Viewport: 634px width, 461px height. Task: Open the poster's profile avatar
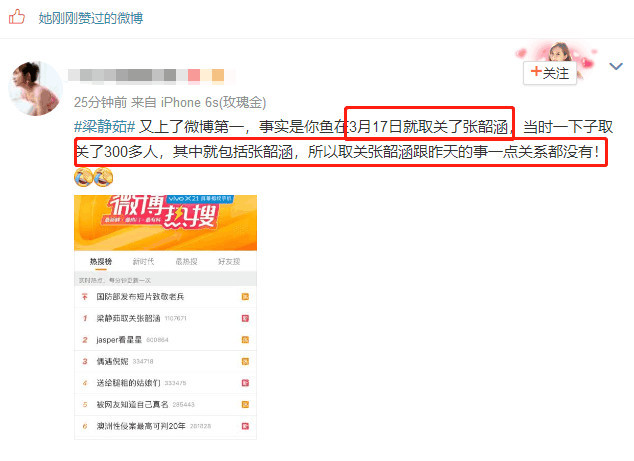pos(36,89)
